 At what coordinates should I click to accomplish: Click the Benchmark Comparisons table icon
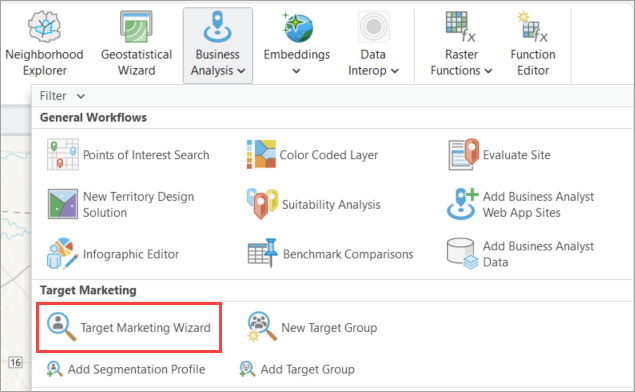pos(262,254)
